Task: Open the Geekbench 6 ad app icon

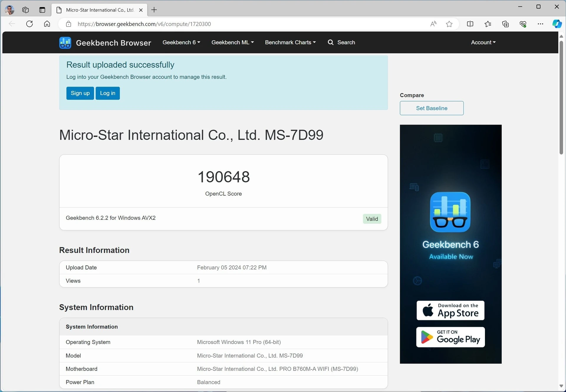Action: 450,212
